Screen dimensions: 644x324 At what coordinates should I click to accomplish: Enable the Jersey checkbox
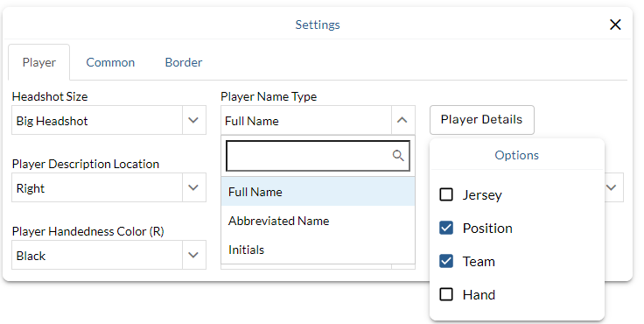(x=446, y=194)
